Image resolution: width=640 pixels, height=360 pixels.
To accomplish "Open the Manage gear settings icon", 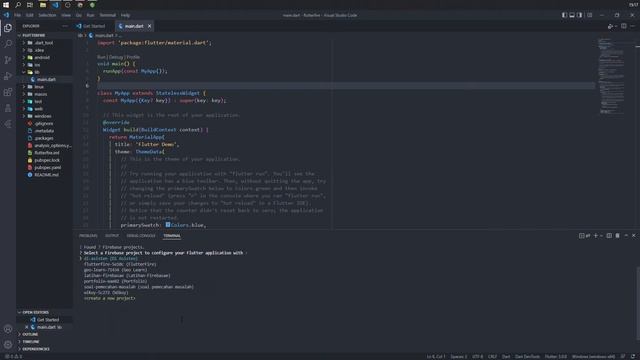I will 8,345.
